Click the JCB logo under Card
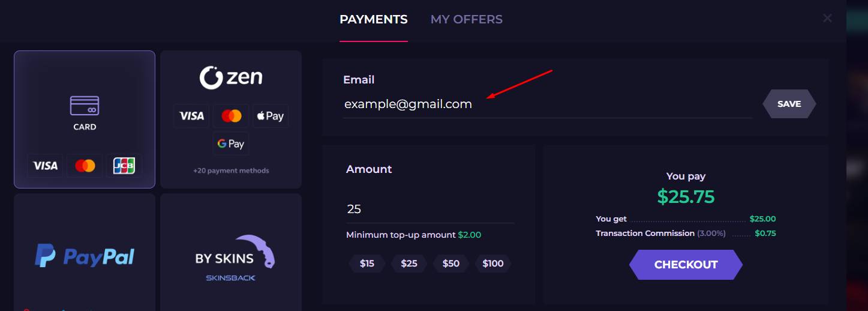 point(124,166)
